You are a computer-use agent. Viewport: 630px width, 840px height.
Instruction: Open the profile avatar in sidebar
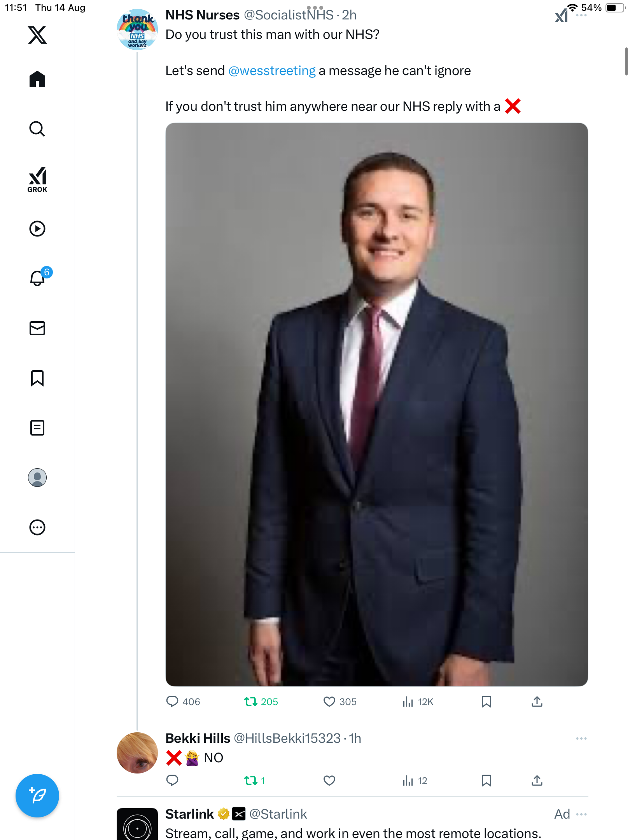click(37, 478)
